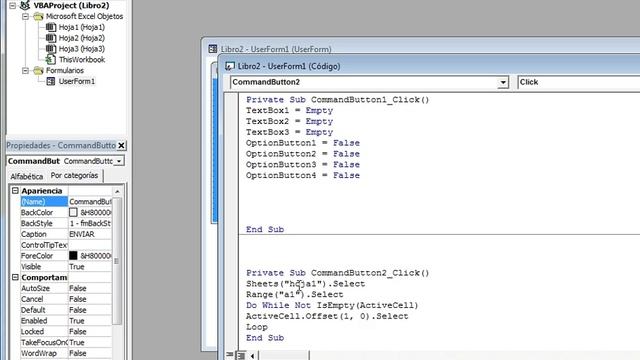This screenshot has height=360, width=640.
Task: Toggle the AutoSize property value False
Action: point(90,289)
